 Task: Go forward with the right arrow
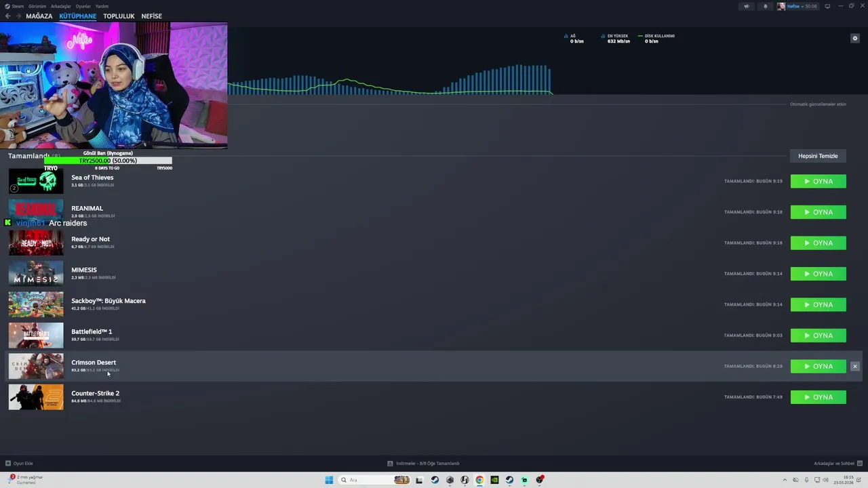pyautogui.click(x=18, y=16)
